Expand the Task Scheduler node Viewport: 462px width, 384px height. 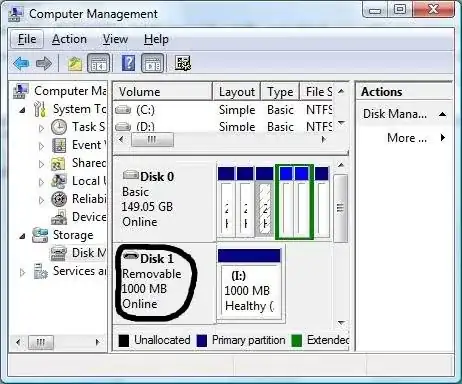pyautogui.click(x=41, y=128)
